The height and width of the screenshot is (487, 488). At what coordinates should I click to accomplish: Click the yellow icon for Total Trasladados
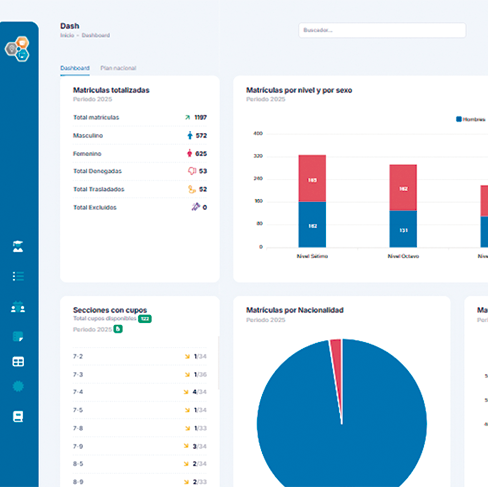click(192, 189)
